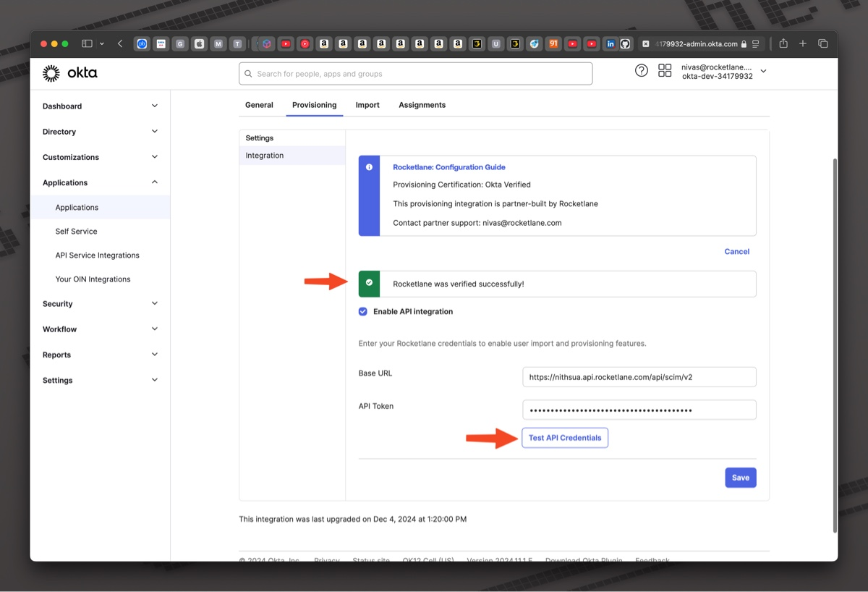Select Integration under Settings
Viewport: 868px width, 592px height.
point(292,156)
